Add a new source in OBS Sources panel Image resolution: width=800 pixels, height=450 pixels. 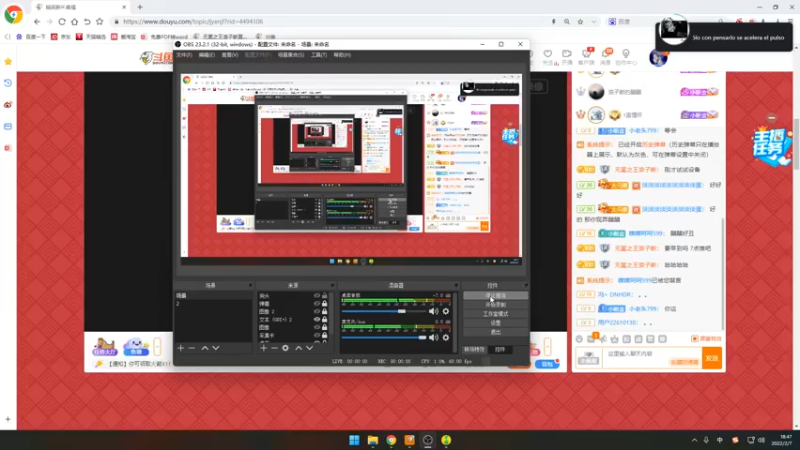(x=263, y=348)
